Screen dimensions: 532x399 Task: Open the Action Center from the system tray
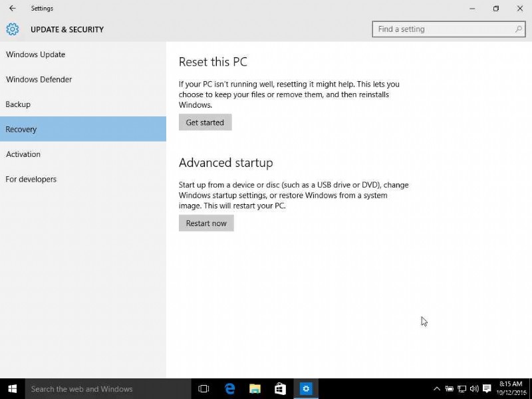(x=487, y=389)
